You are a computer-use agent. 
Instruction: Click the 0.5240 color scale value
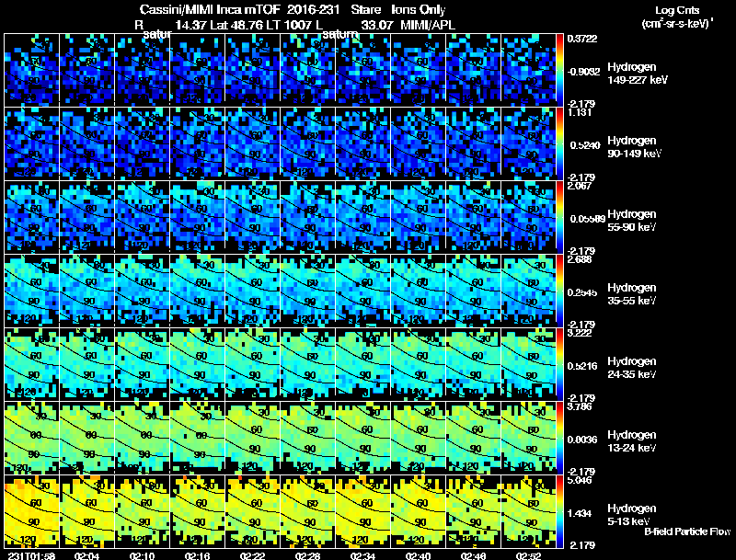pyautogui.click(x=585, y=145)
